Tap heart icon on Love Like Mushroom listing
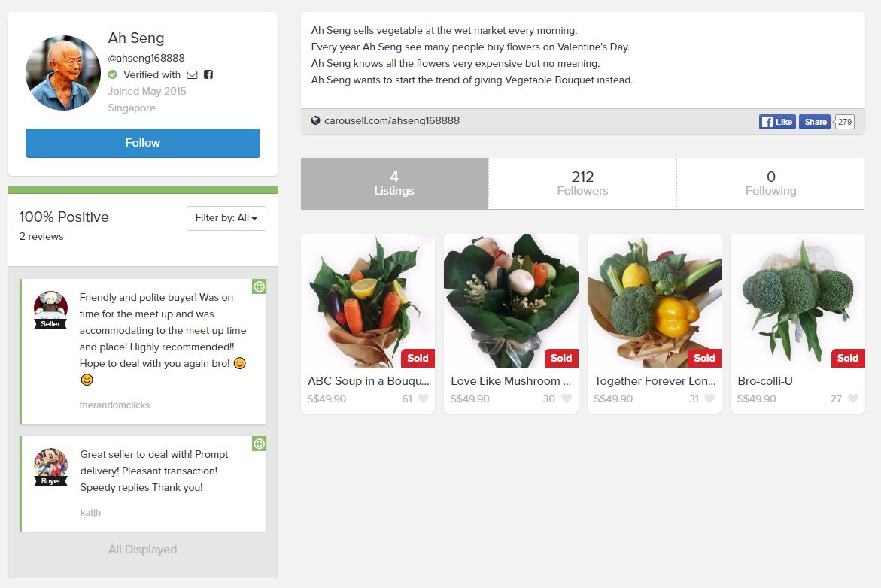 pyautogui.click(x=567, y=399)
